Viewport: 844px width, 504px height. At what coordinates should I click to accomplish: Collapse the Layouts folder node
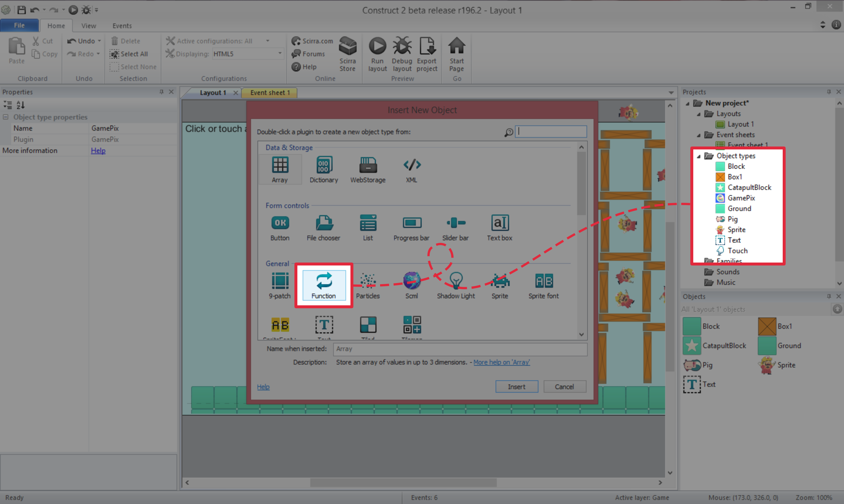[x=699, y=114]
